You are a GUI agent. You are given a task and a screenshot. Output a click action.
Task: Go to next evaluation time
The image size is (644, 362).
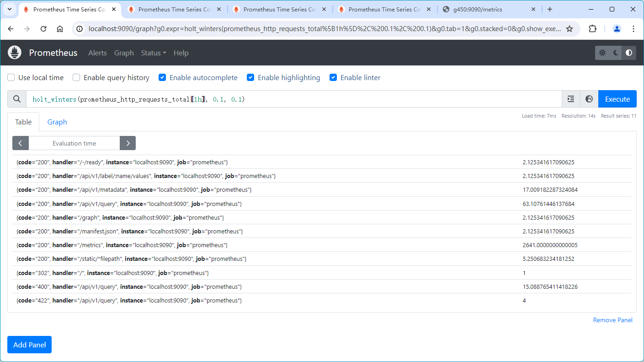(x=128, y=143)
